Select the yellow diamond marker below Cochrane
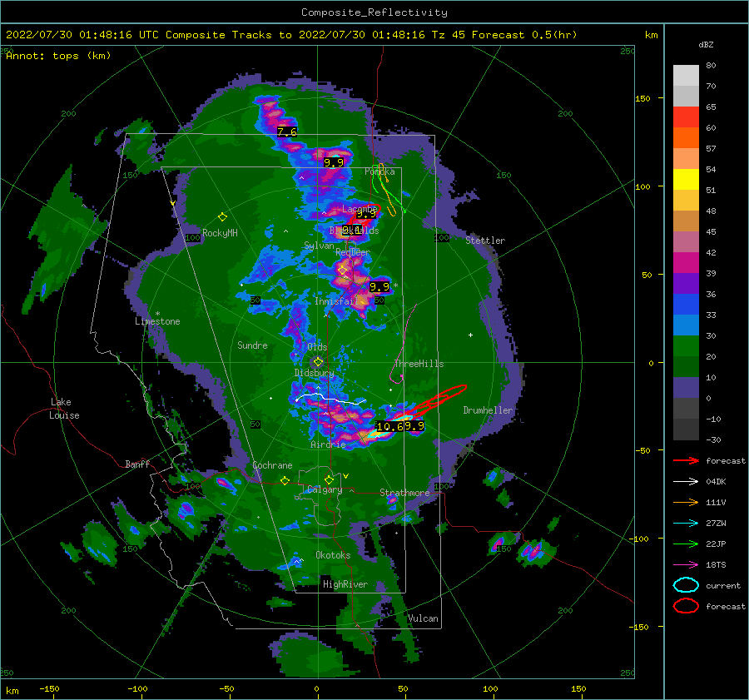Image resolution: width=749 pixels, height=700 pixels. 285,481
